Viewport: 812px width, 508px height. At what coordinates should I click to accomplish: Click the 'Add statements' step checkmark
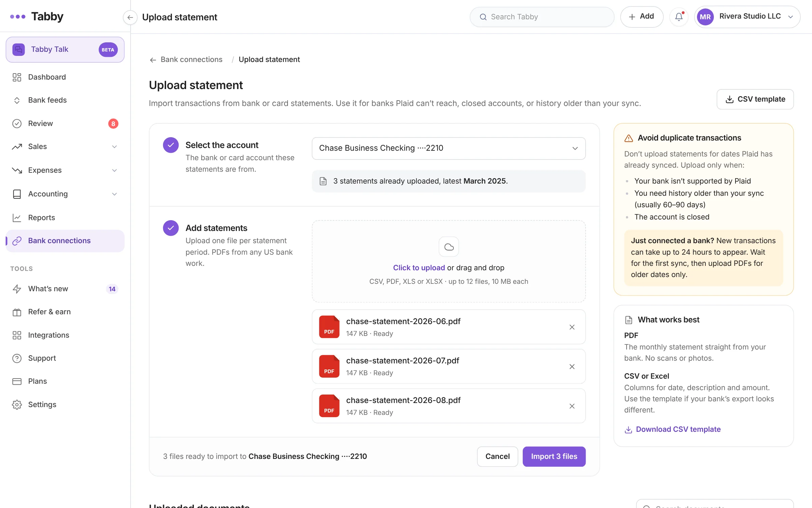click(x=171, y=228)
